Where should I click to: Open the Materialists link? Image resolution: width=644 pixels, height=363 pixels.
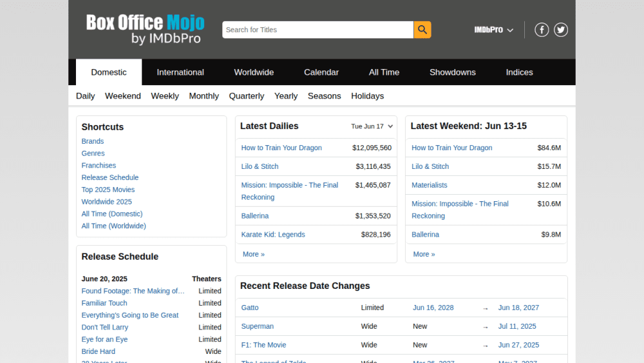click(429, 185)
